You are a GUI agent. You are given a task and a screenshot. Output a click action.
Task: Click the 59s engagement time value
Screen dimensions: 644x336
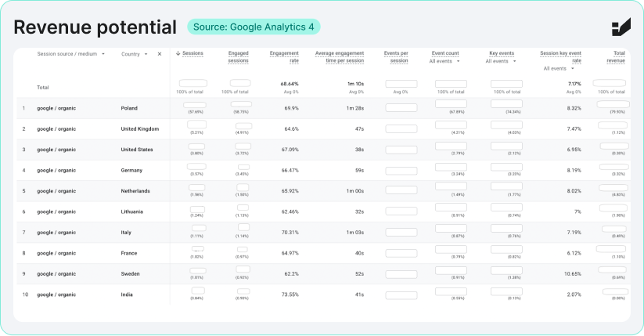pyautogui.click(x=359, y=170)
